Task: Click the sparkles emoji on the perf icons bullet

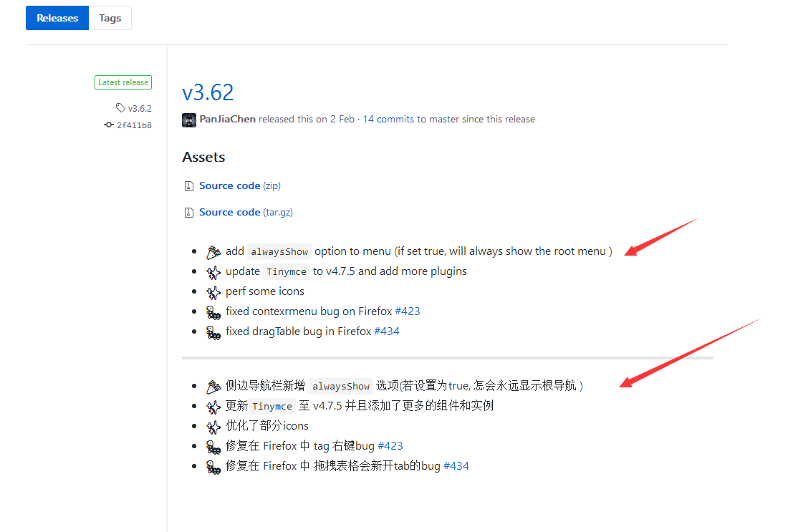Action: click(213, 291)
